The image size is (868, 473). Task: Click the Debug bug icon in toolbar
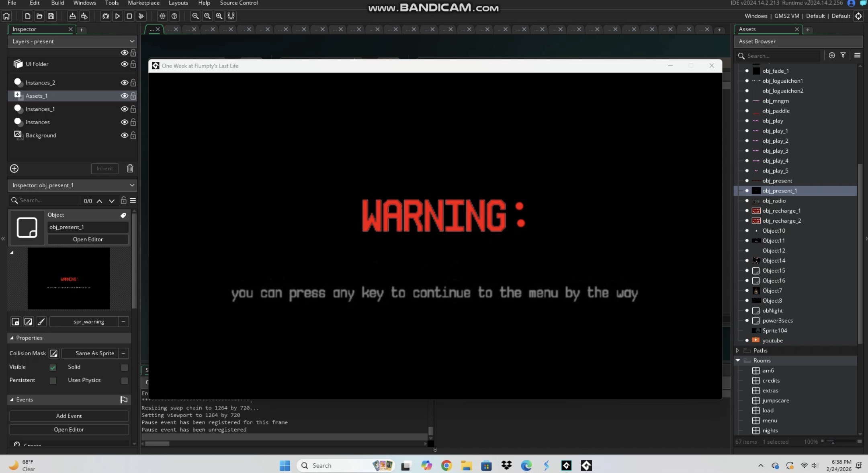106,16
